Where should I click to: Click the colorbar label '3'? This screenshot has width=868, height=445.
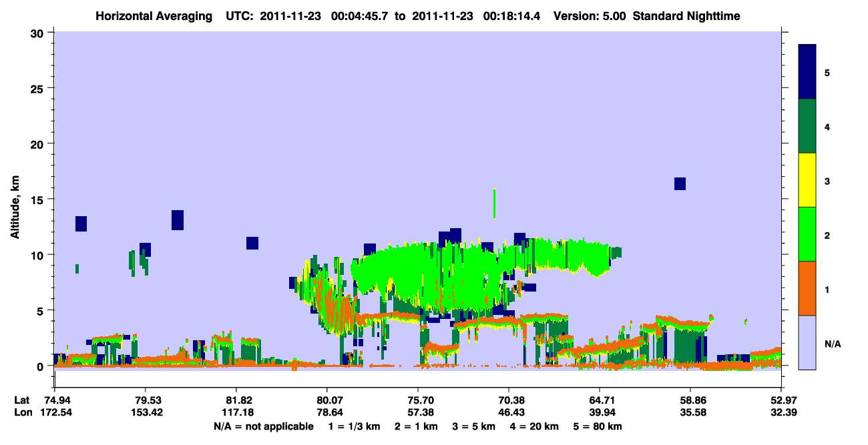pos(827,181)
